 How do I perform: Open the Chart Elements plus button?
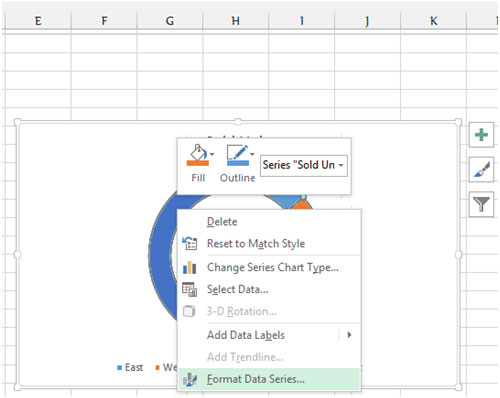pyautogui.click(x=481, y=135)
